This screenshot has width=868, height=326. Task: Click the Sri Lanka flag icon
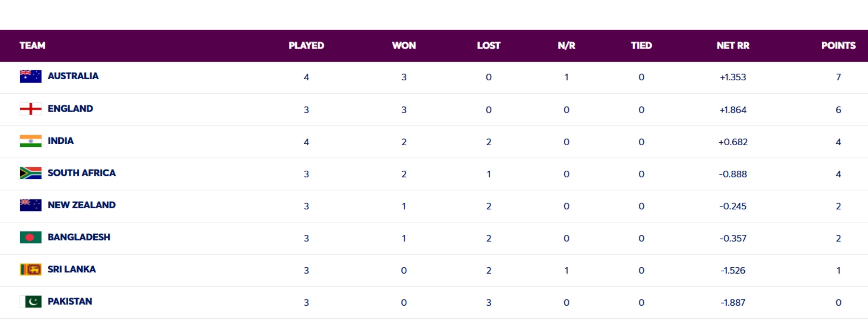click(x=31, y=269)
